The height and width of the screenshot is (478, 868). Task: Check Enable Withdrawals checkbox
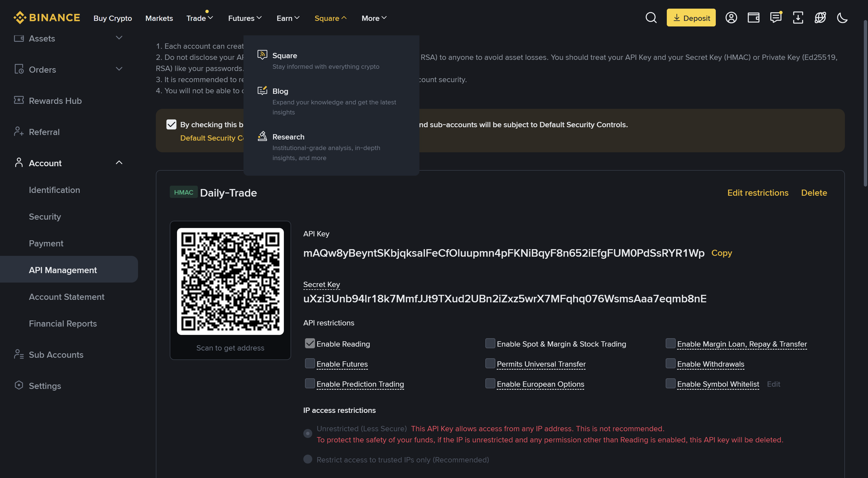tap(670, 363)
